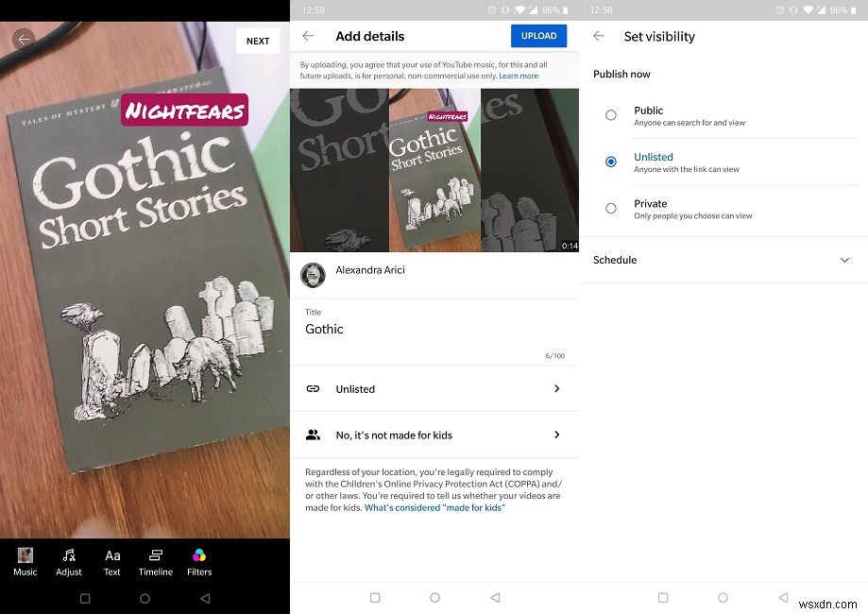Open the Filters tool
Viewport: 868px width, 614px height.
pyautogui.click(x=199, y=562)
